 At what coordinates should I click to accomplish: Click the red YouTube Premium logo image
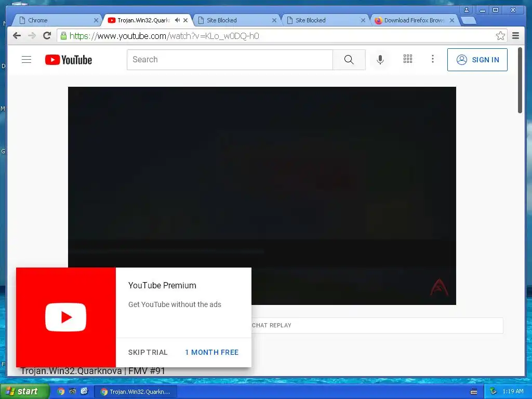[x=66, y=317]
